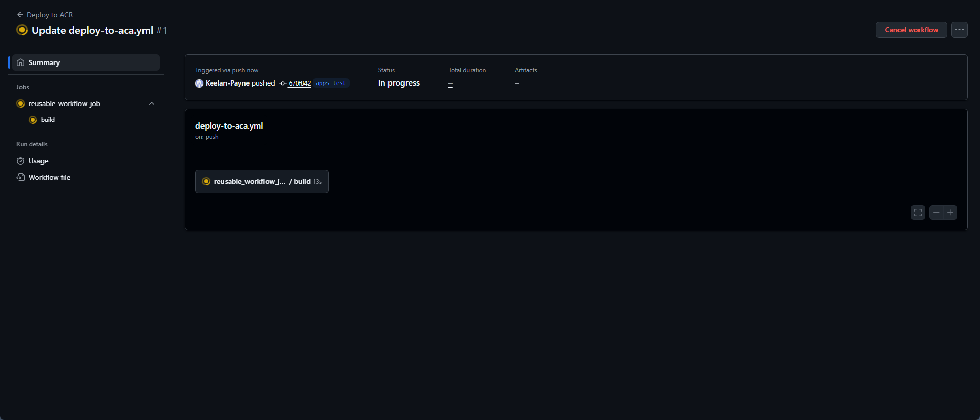Click the in-progress status icon on build job

pos(33,120)
